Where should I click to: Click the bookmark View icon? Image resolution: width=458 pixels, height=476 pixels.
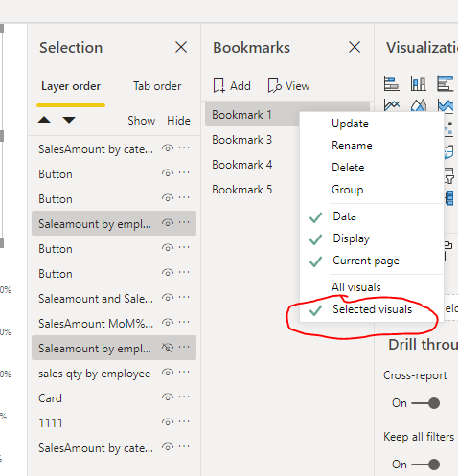pos(274,85)
